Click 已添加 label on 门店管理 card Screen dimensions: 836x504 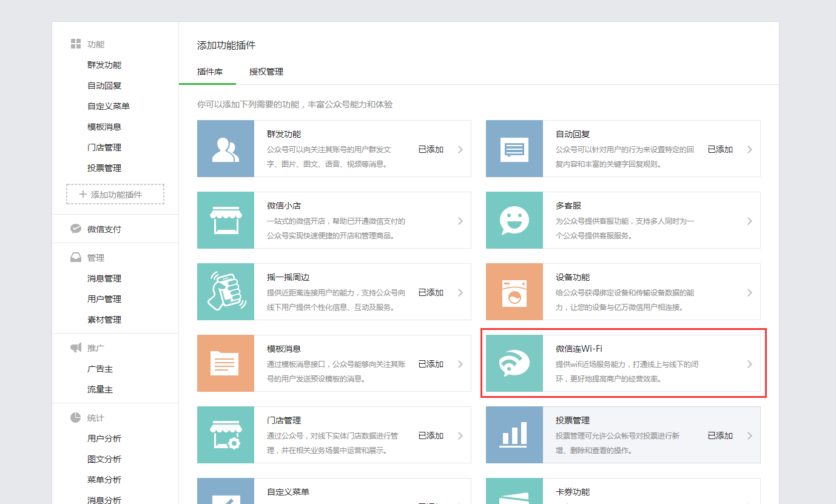coord(431,435)
